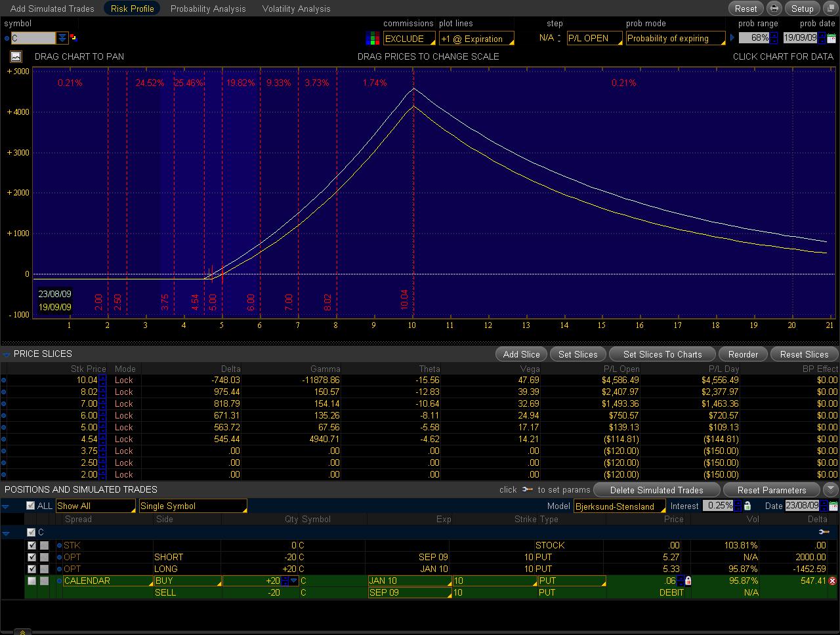Screen dimensions: 840x635
Task: Click the chevron icon at bottom left corner
Action: click(22, 632)
